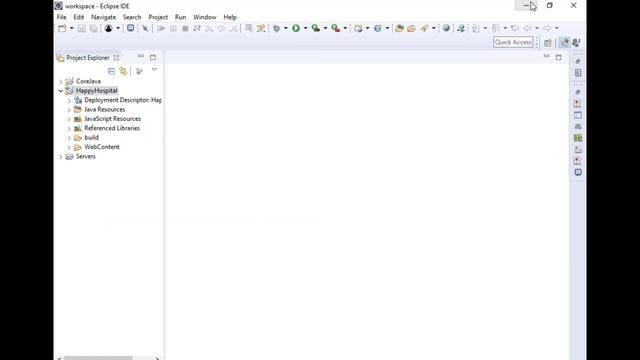This screenshot has width=640, height=360.
Task: Select the Java Resources label
Action: [x=104, y=109]
